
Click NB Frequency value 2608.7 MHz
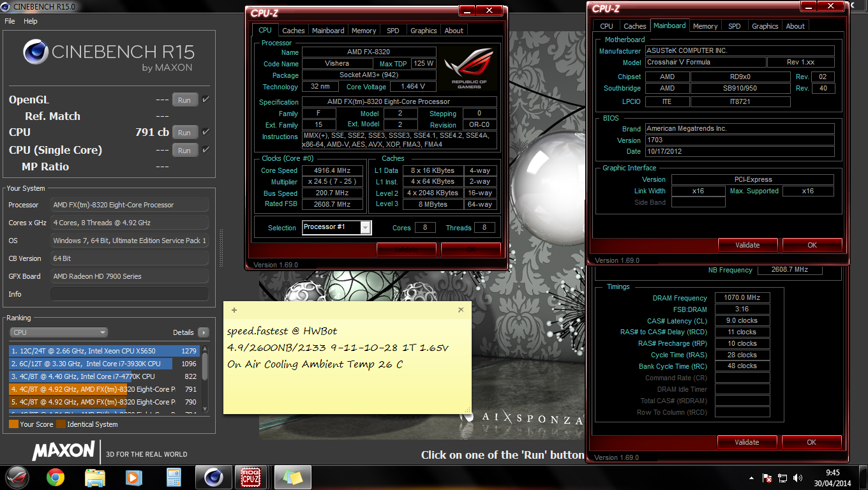tap(789, 270)
